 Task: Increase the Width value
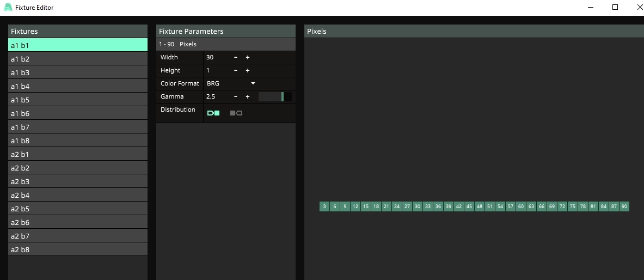(x=248, y=58)
